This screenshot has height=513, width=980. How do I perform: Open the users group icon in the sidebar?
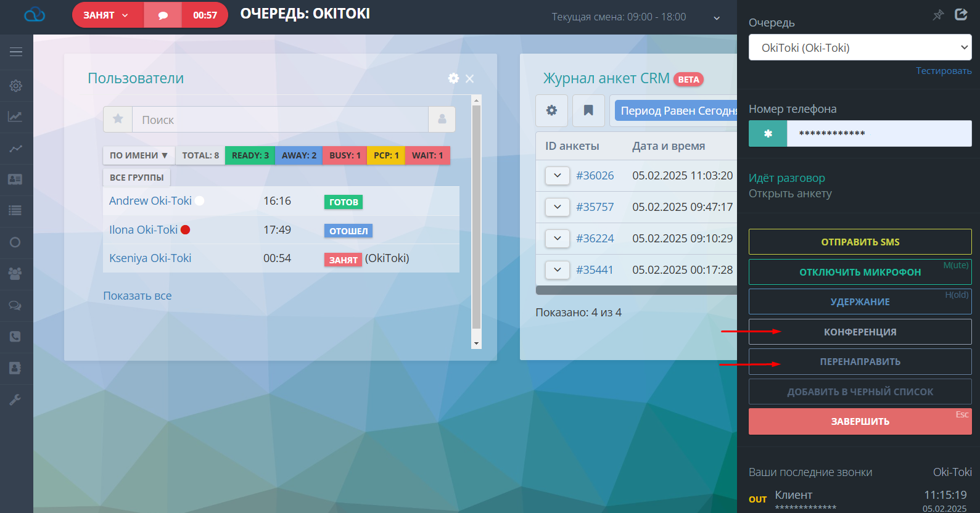click(x=15, y=274)
